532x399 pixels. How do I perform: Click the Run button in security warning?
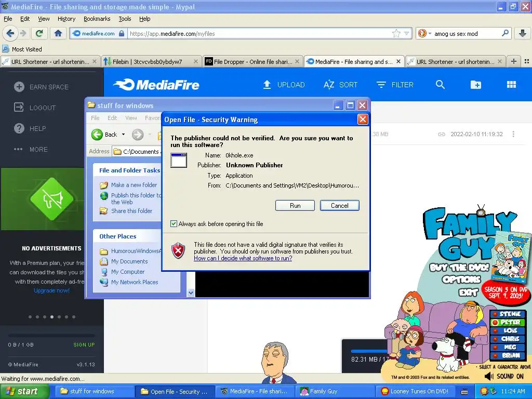tap(295, 205)
